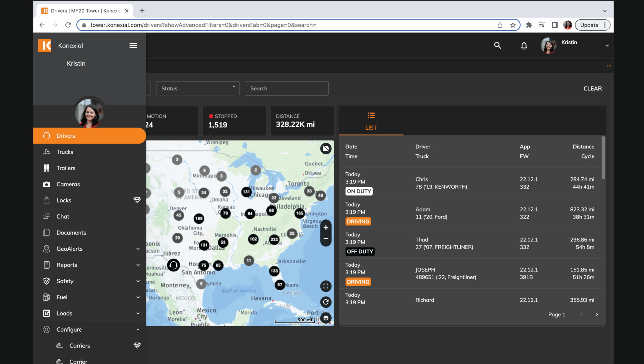The width and height of the screenshot is (644, 364).
Task: Open the Trucks section
Action: pyautogui.click(x=65, y=152)
